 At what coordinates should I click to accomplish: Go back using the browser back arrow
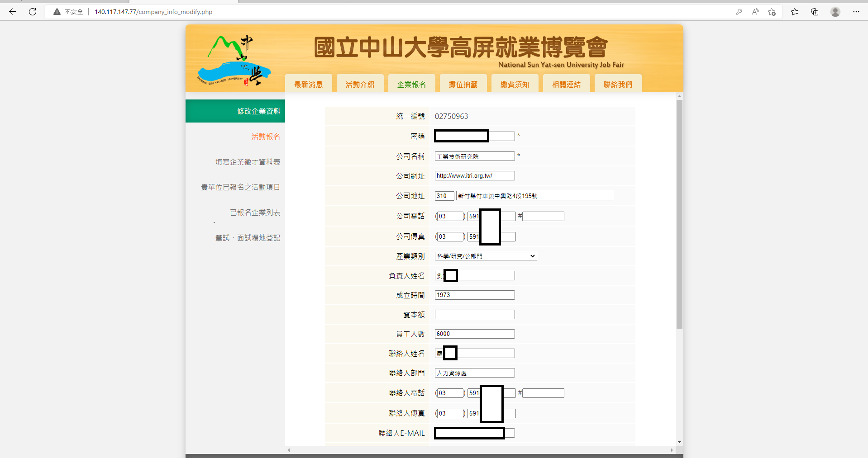(13, 12)
